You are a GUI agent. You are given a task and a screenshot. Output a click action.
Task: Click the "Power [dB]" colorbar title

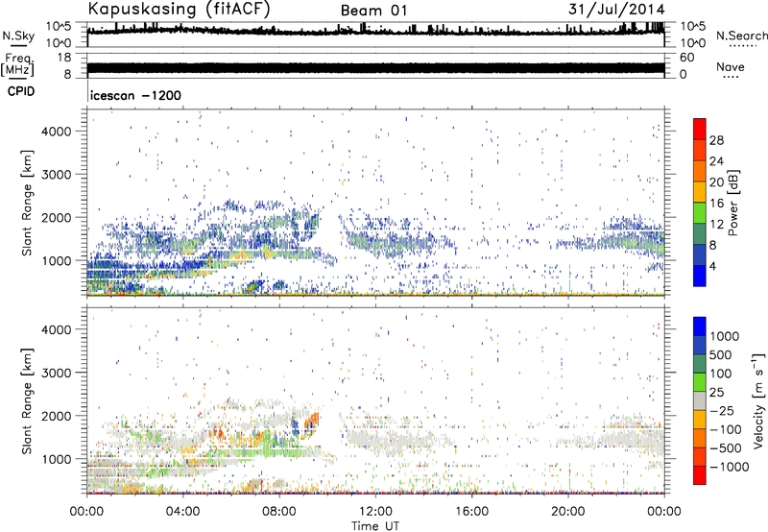tap(732, 203)
